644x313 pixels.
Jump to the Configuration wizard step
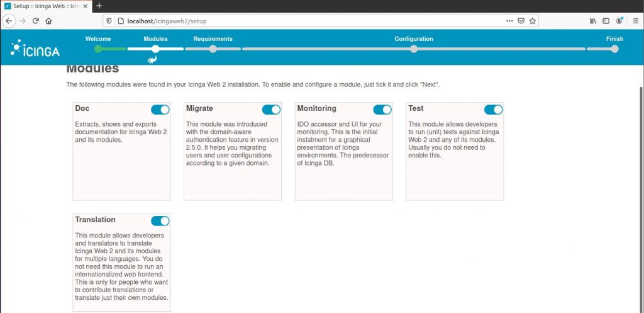tap(414, 38)
